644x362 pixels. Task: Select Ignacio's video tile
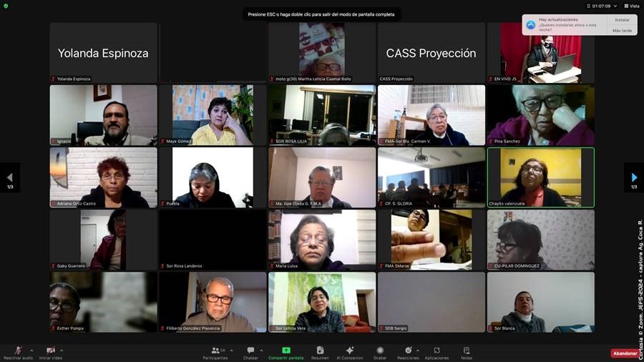pos(103,115)
